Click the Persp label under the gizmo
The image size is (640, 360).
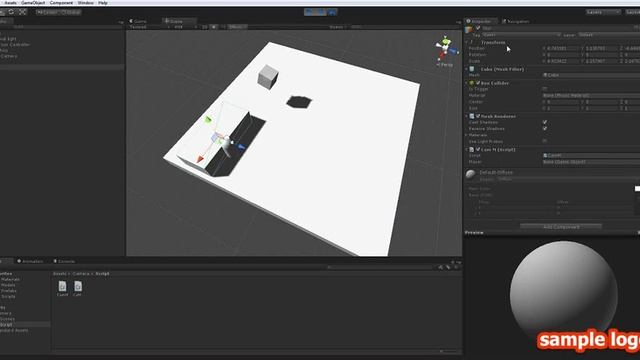[x=445, y=64]
